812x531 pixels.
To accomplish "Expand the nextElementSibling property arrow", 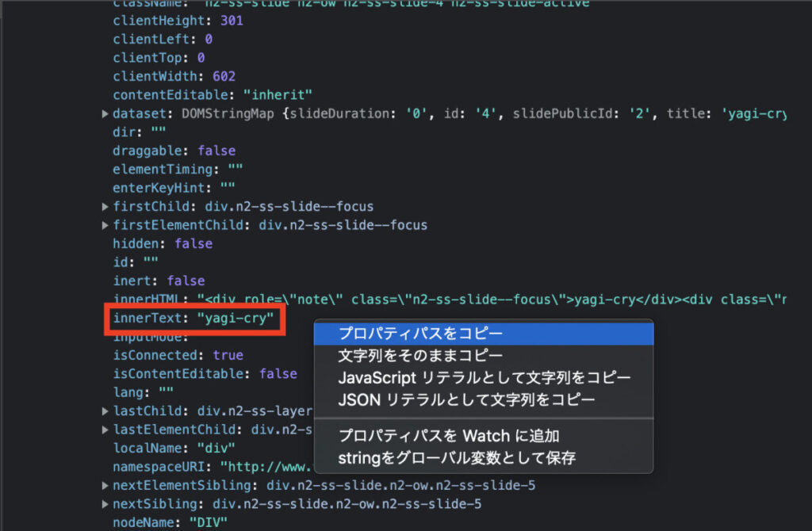I will 105,485.
